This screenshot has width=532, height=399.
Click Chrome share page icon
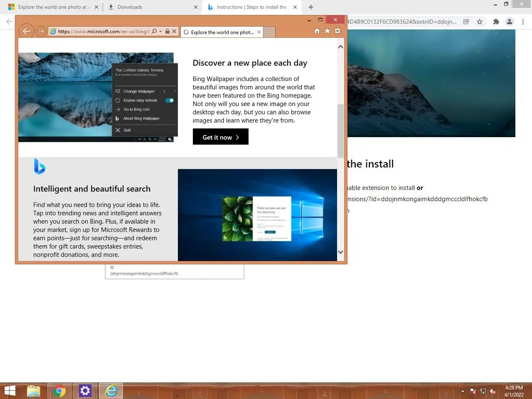tap(466, 22)
